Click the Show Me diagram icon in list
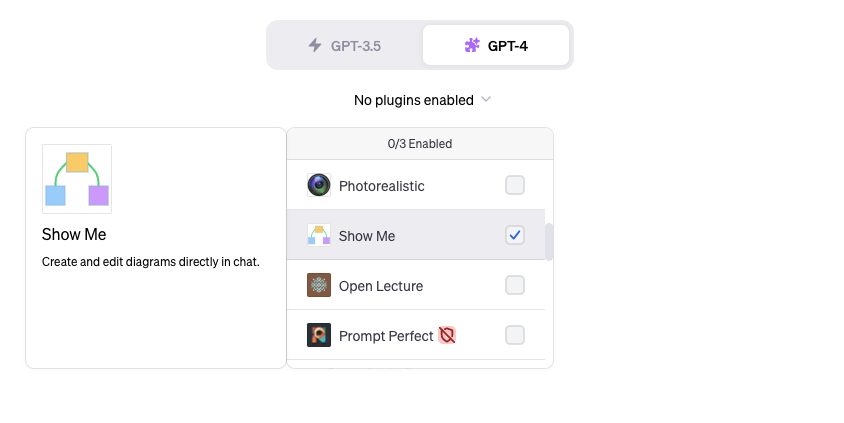 coord(319,235)
